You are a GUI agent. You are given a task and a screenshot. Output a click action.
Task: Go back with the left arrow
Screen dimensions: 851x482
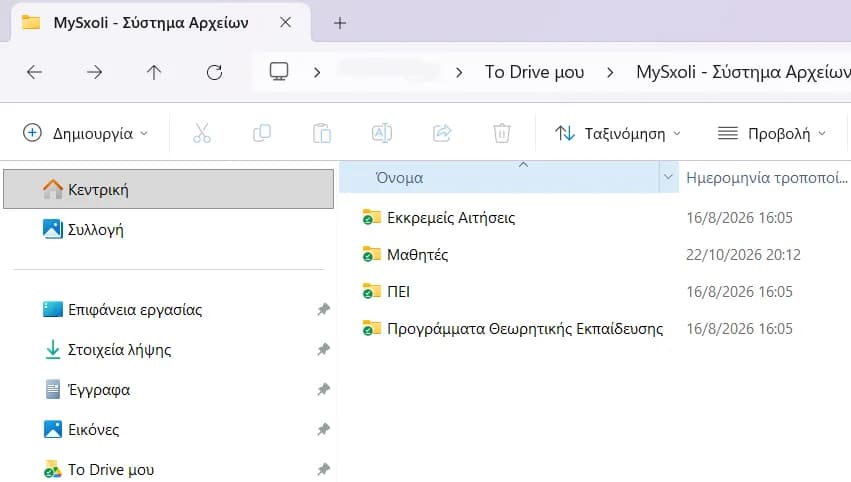pyautogui.click(x=35, y=72)
